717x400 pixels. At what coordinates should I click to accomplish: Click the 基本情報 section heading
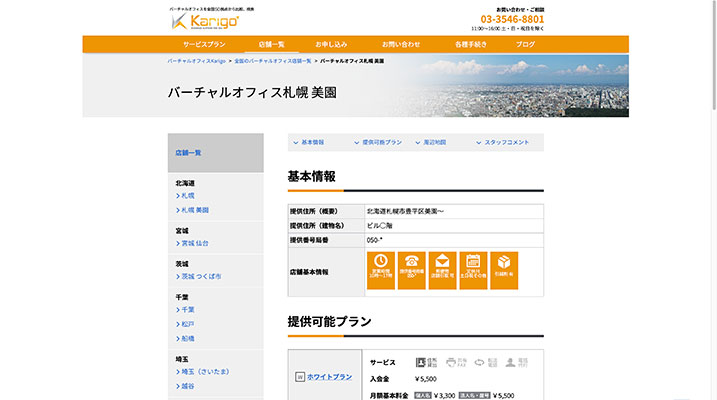coord(311,176)
